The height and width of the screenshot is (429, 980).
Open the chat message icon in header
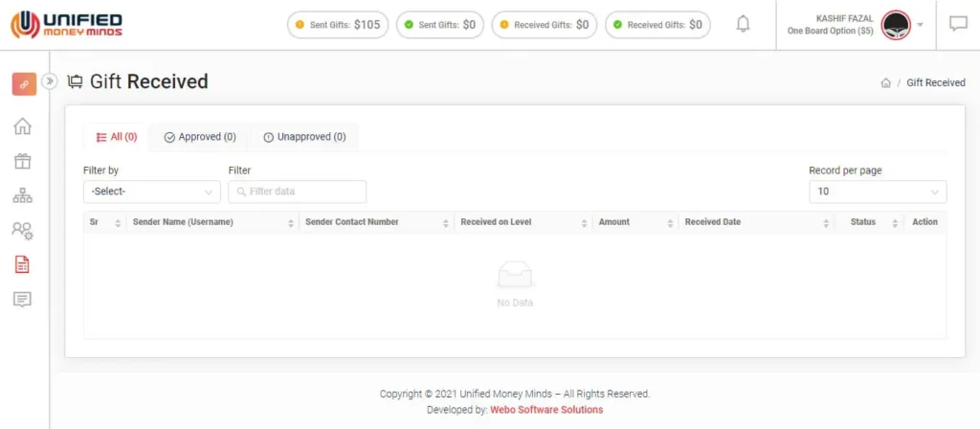click(x=958, y=24)
